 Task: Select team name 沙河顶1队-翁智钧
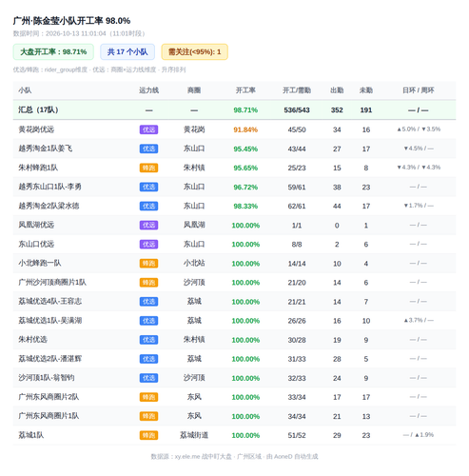47,378
